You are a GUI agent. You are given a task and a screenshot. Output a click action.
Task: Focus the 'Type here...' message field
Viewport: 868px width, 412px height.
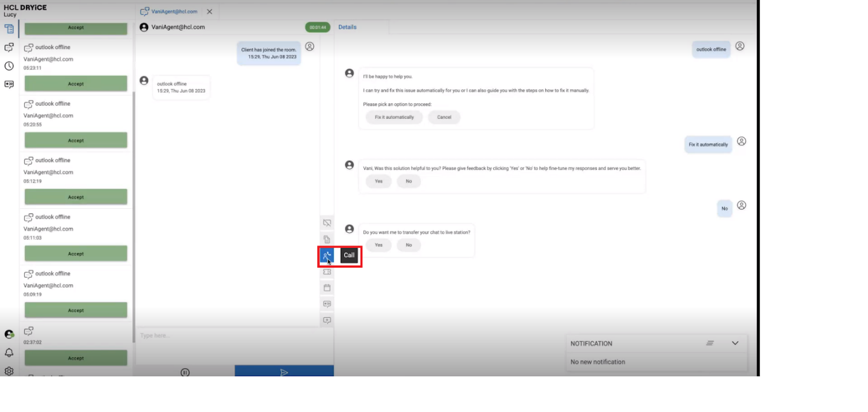pos(234,346)
